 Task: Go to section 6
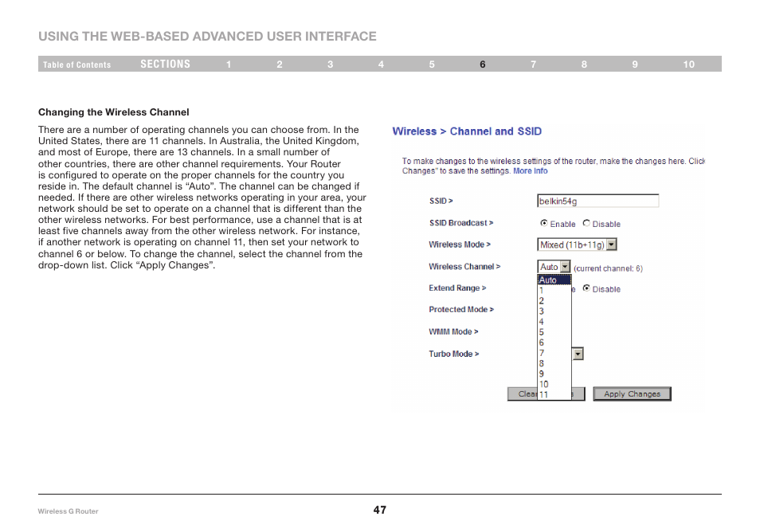point(482,65)
